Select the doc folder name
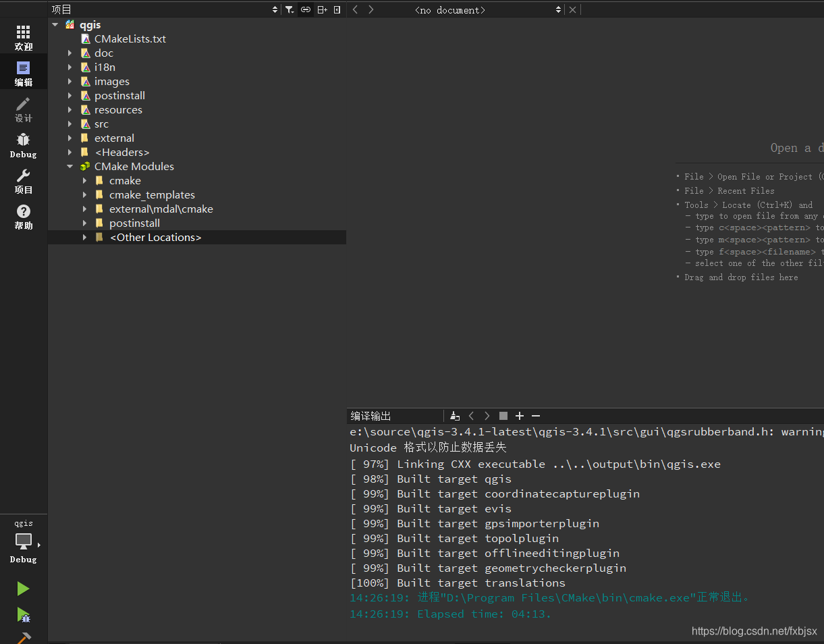824x644 pixels. click(104, 53)
